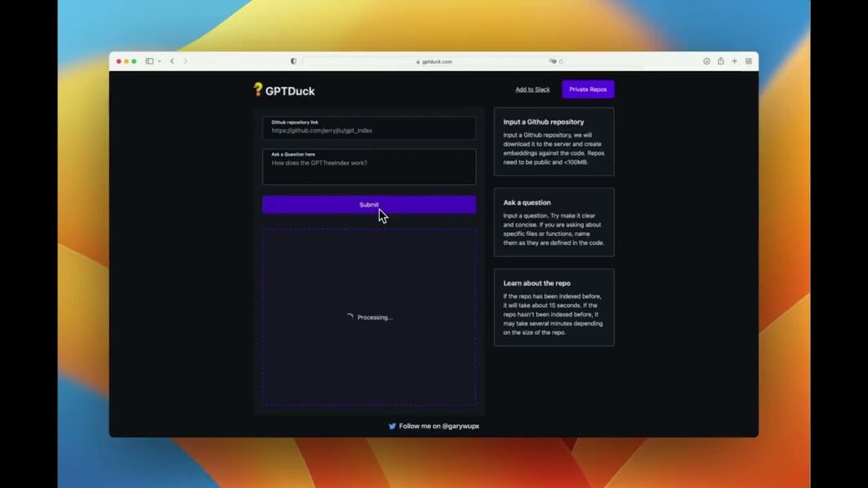This screenshot has width=868, height=488.
Task: Add a new tab with the plus icon
Action: 735,61
